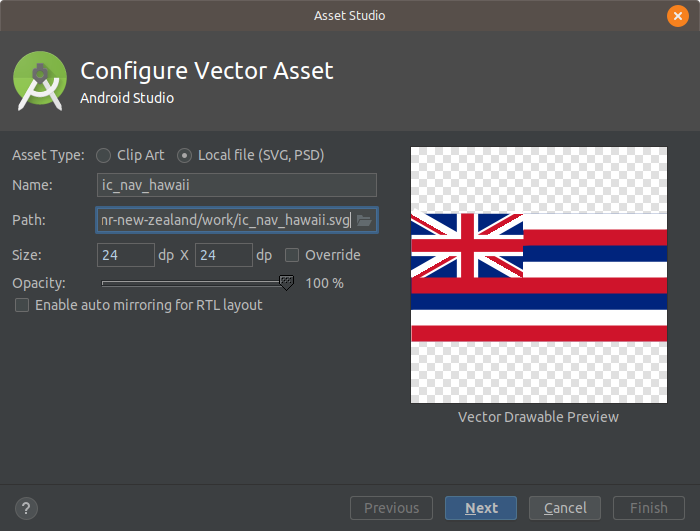Click the Name field with ic_nav_hawaii
This screenshot has width=700, height=531.
pos(237,185)
